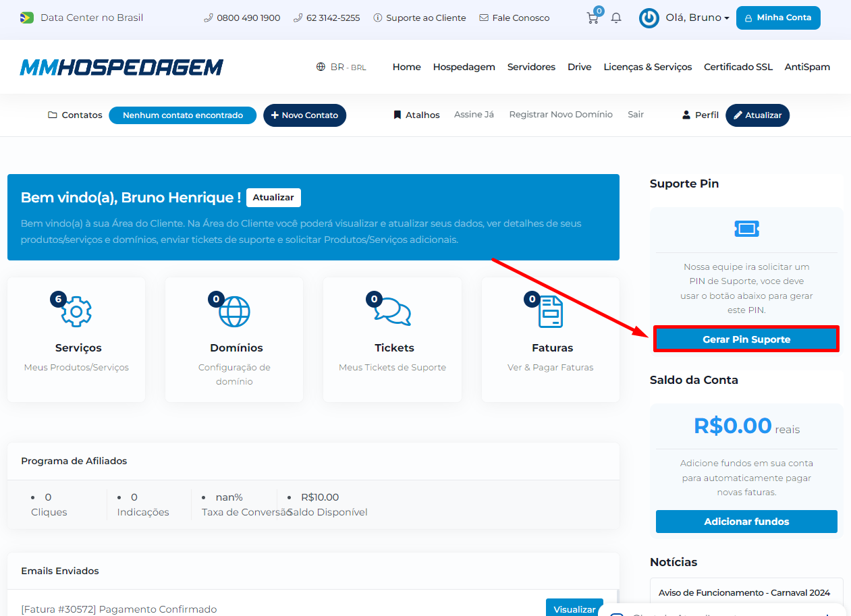Open the Faturas card title

point(552,348)
